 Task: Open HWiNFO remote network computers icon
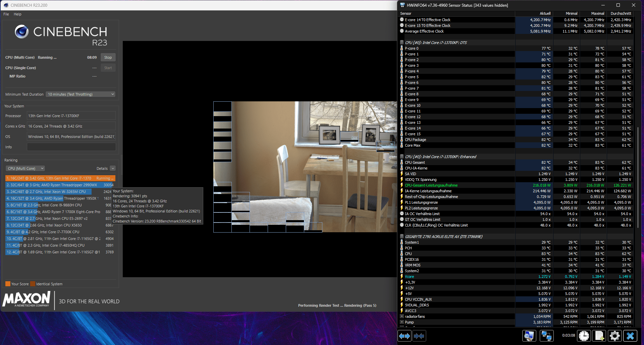tap(547, 336)
